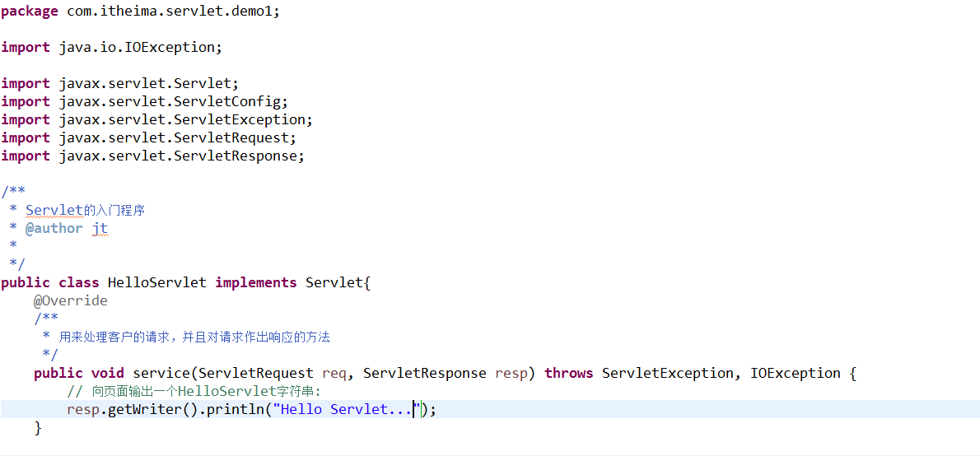Click IOException in the throws clause
The width and height of the screenshot is (980, 456).
pos(795,374)
